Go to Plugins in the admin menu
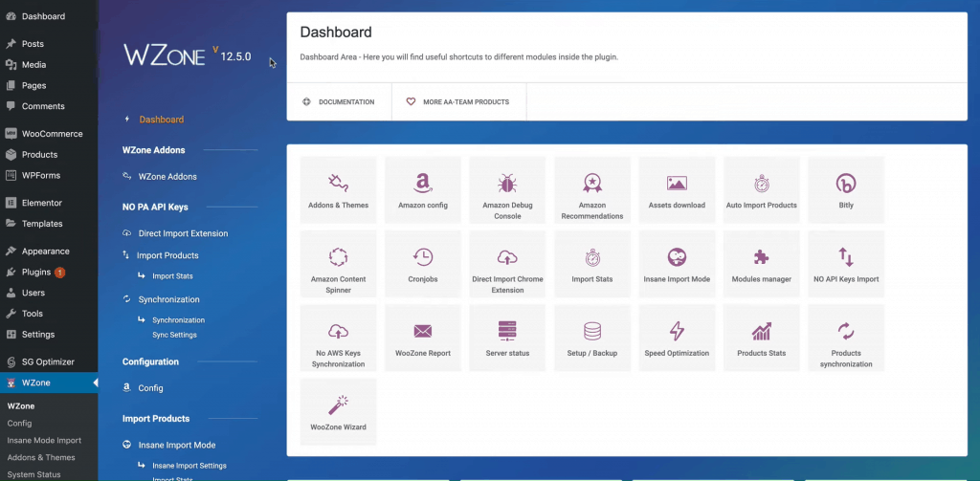This screenshot has height=481, width=980. [x=36, y=272]
